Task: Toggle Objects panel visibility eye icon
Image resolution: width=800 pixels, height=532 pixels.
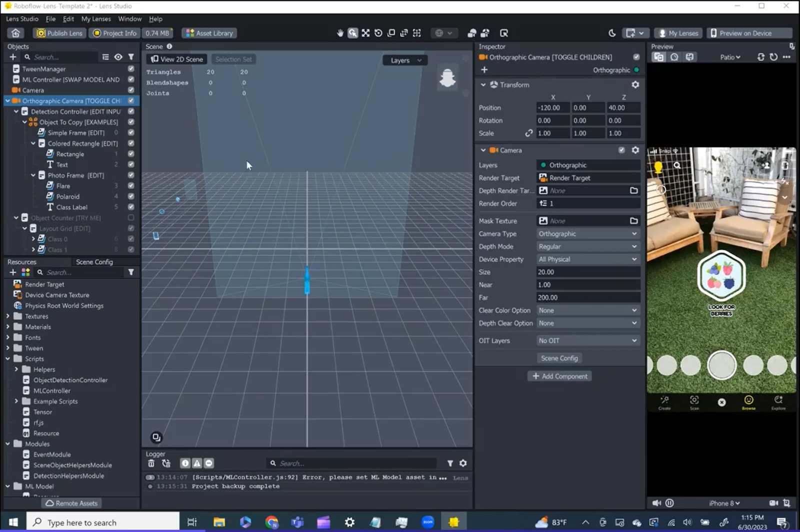Action: pyautogui.click(x=118, y=57)
